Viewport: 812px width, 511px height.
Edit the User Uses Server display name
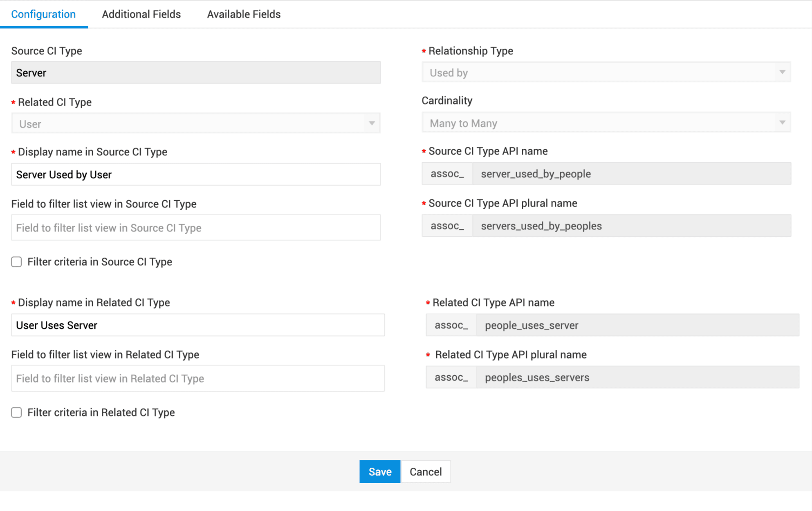[x=197, y=325]
